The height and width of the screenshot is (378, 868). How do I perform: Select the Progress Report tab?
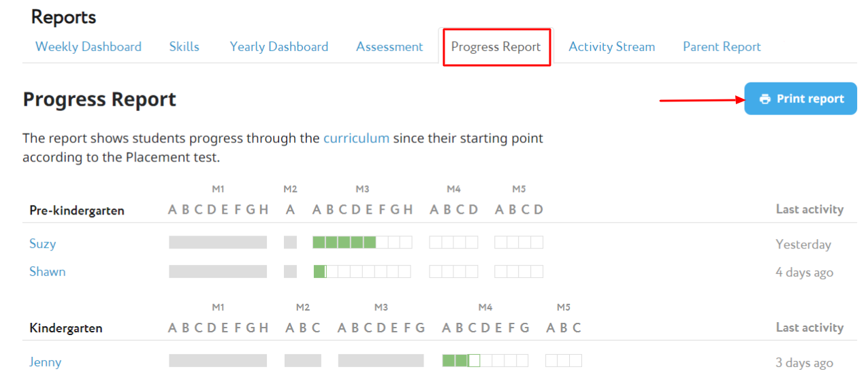click(x=496, y=47)
